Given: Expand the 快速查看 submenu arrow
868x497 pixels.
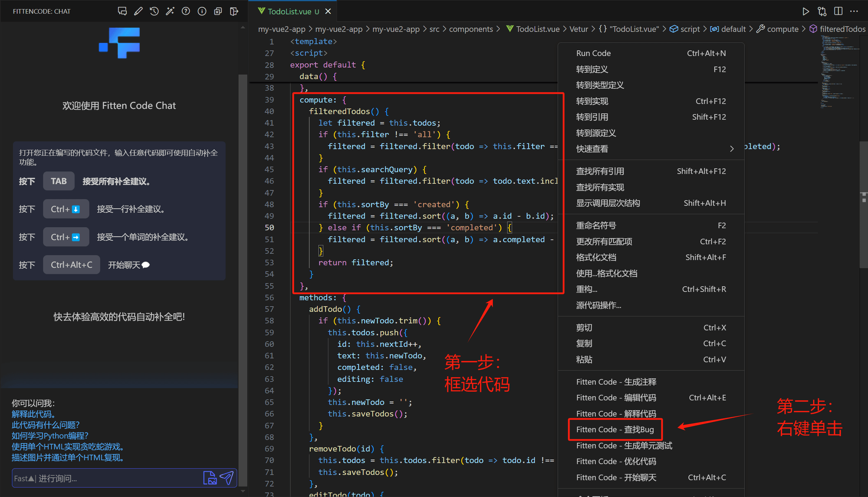Looking at the screenshot, I should (732, 149).
